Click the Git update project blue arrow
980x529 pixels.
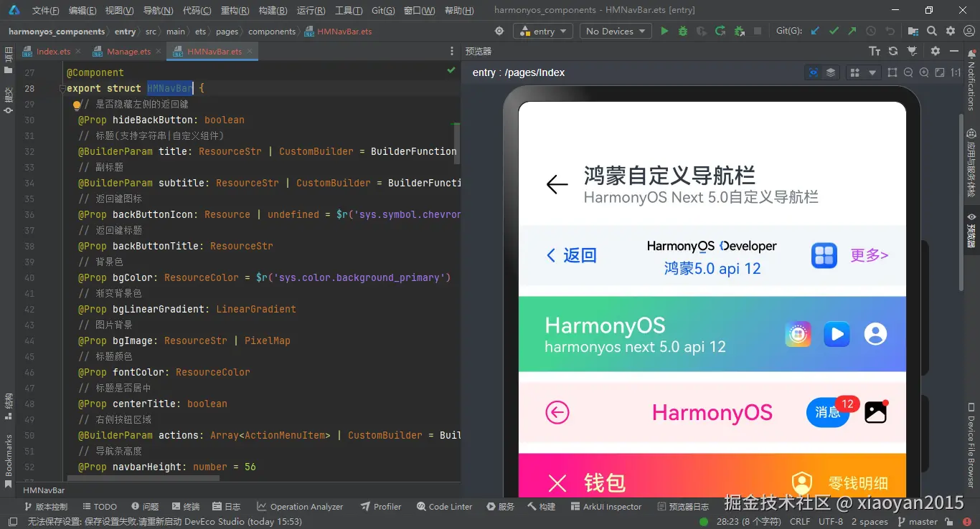point(815,31)
